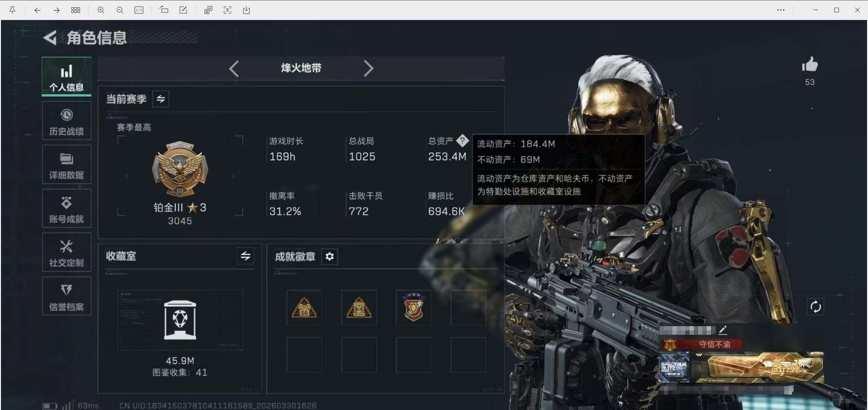Open the viewer's more options menu
The image size is (868, 410).
tap(781, 10)
